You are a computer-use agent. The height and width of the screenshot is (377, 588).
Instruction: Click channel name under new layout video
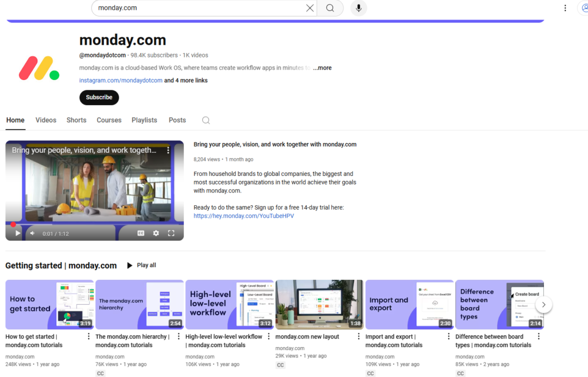[290, 348]
